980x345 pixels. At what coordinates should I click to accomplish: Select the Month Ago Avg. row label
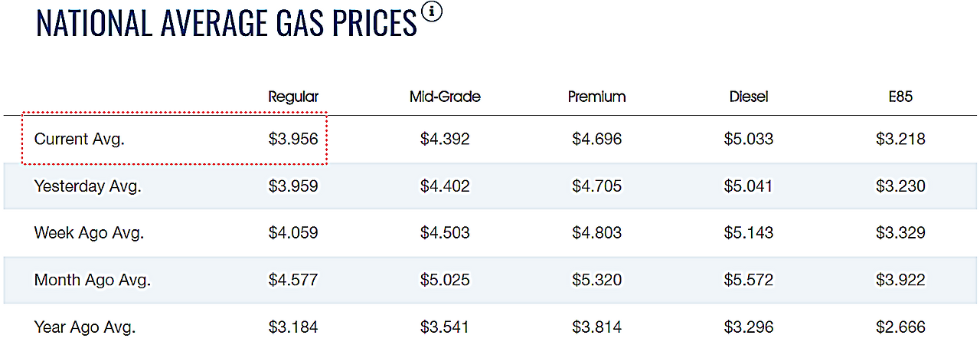93,280
